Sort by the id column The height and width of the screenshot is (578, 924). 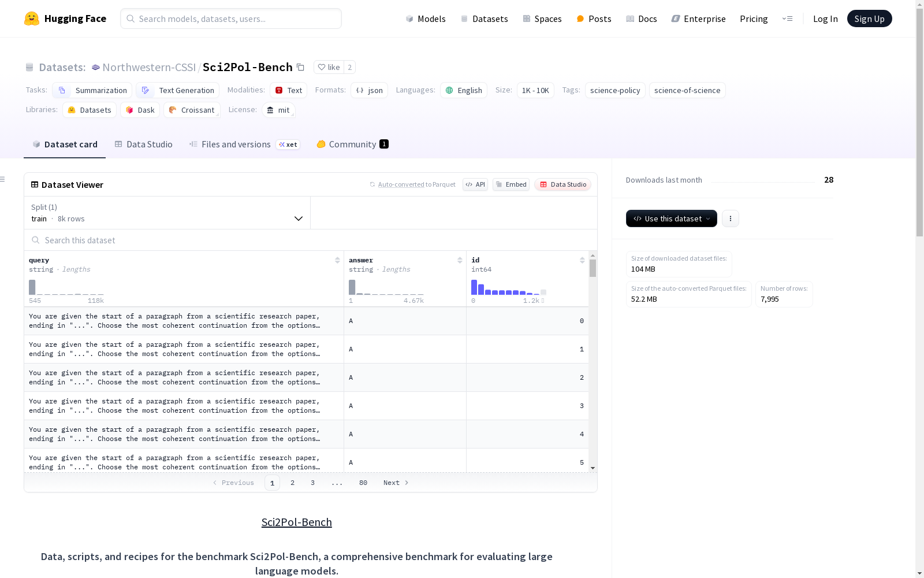pos(582,260)
